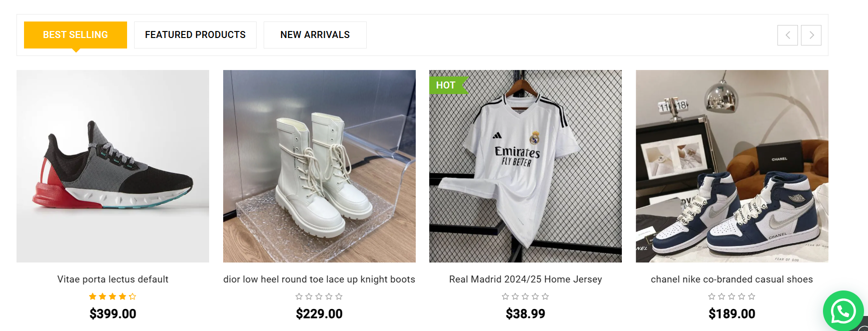This screenshot has width=868, height=331.
Task: Click the red and black sneaker image
Action: coord(113,166)
